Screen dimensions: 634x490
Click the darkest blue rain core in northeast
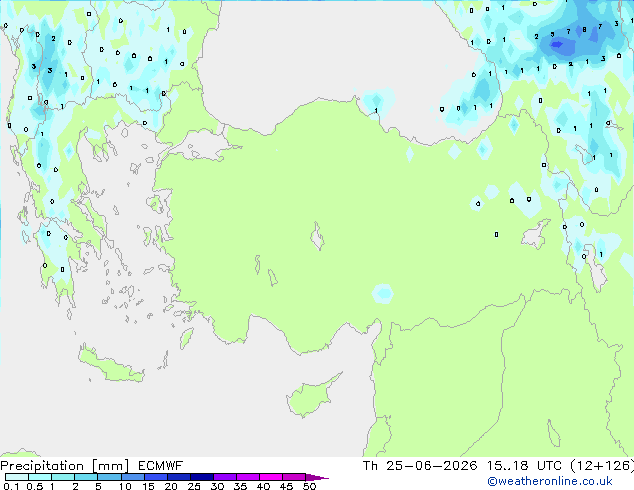557,44
